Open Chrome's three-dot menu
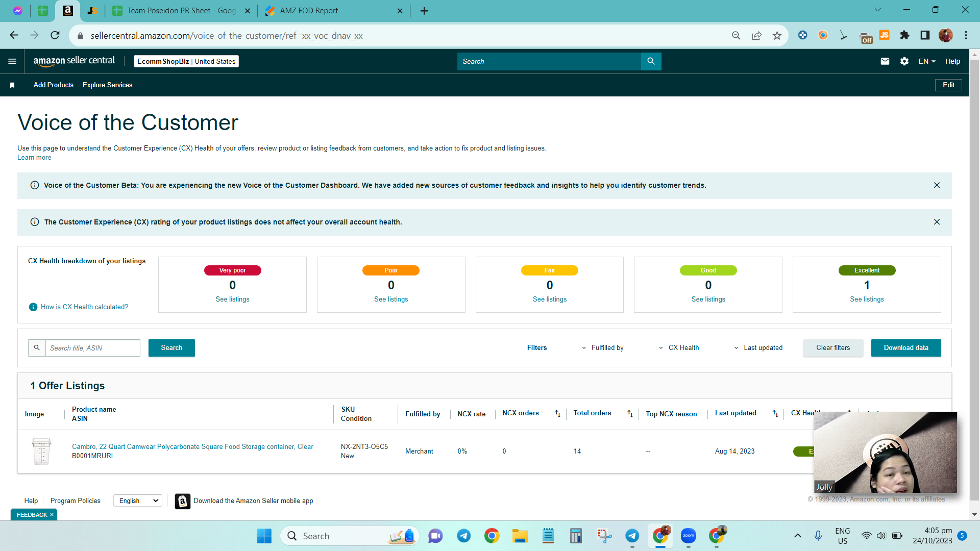This screenshot has height=551, width=980. pos(966,35)
